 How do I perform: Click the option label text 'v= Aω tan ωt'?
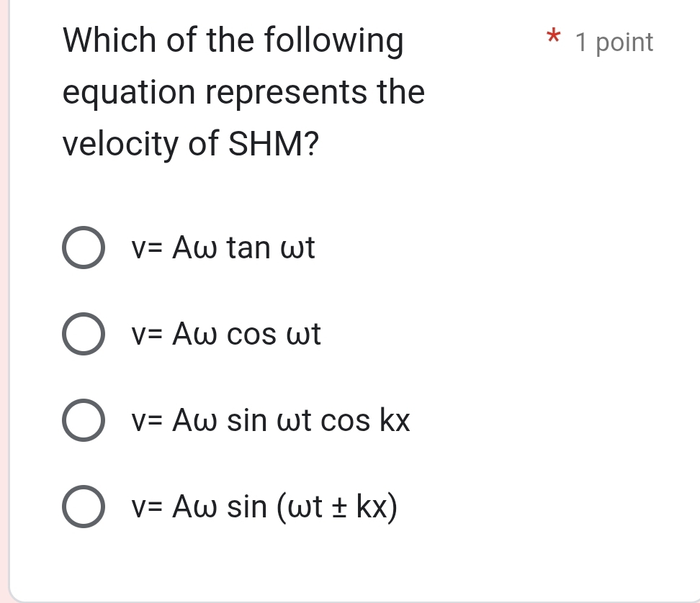click(223, 249)
